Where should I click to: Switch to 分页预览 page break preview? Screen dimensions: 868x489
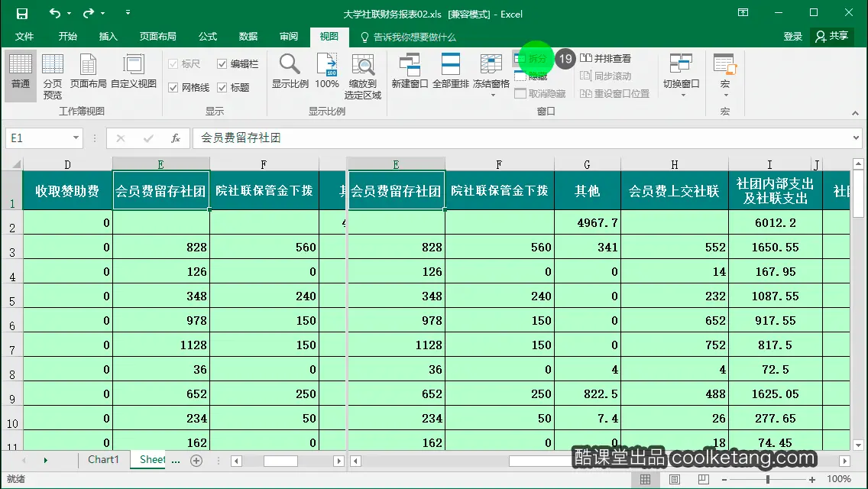click(x=53, y=76)
